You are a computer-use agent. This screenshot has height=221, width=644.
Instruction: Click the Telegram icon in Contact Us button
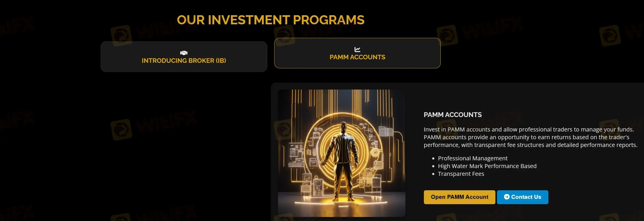(x=507, y=197)
